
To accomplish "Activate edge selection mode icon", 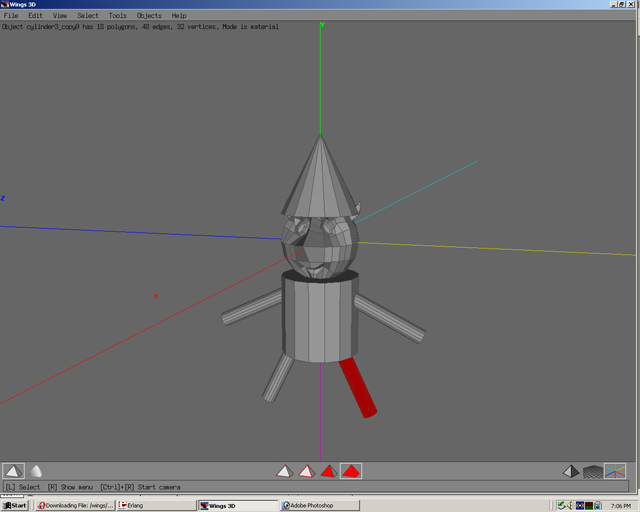I will click(307, 471).
